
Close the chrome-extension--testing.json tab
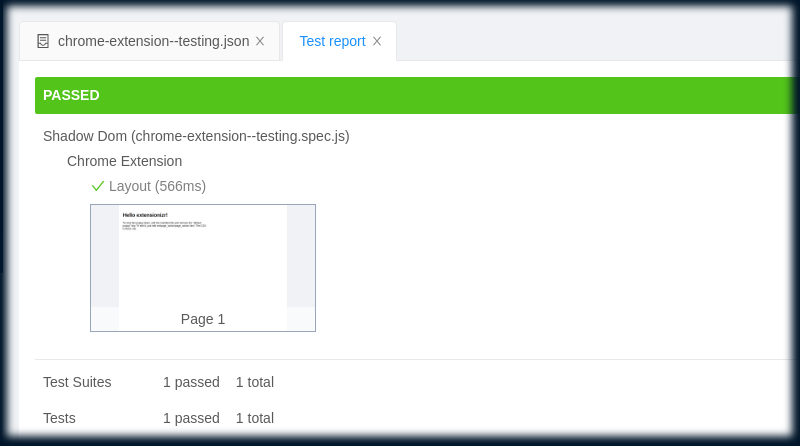(260, 41)
